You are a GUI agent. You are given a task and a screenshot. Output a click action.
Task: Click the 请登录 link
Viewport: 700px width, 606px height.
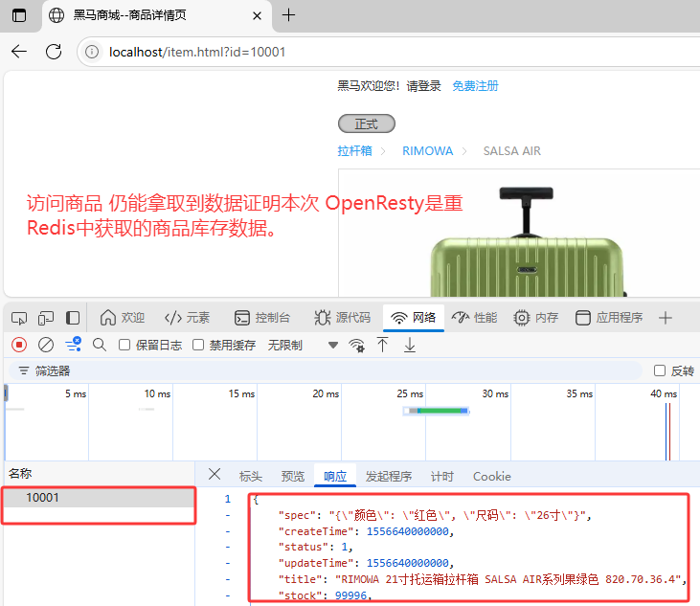tap(423, 85)
